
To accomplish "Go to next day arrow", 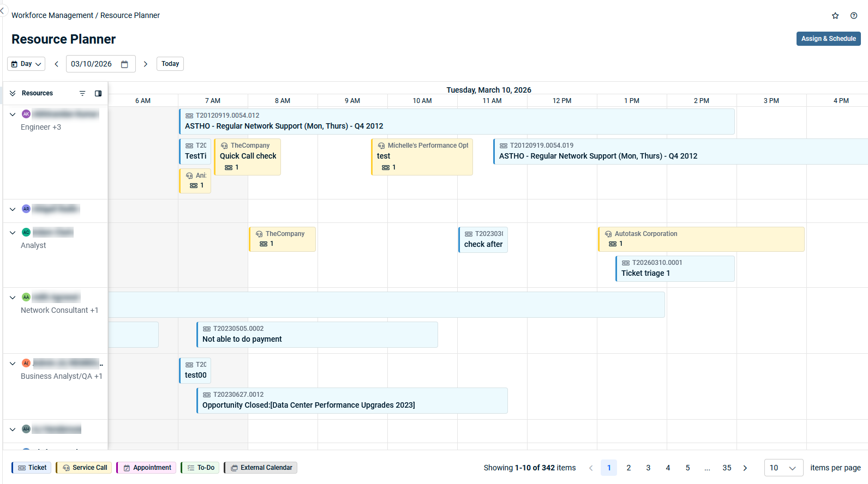I will pos(146,64).
